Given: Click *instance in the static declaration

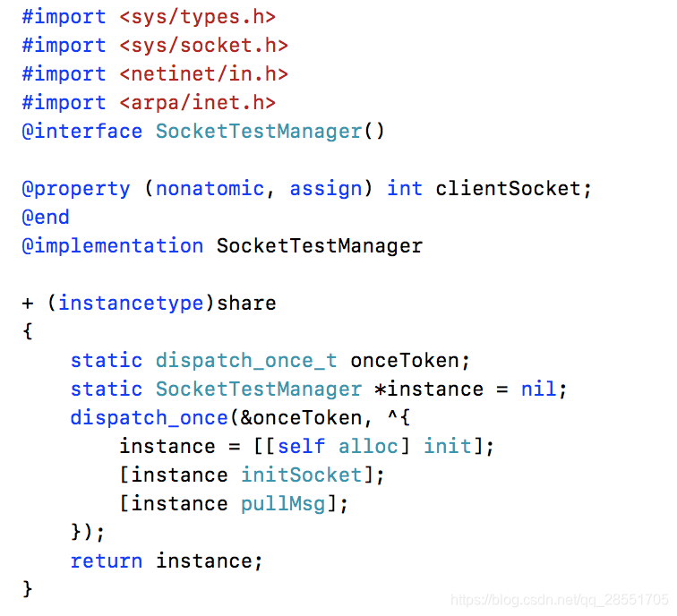Looking at the screenshot, I should tap(429, 389).
